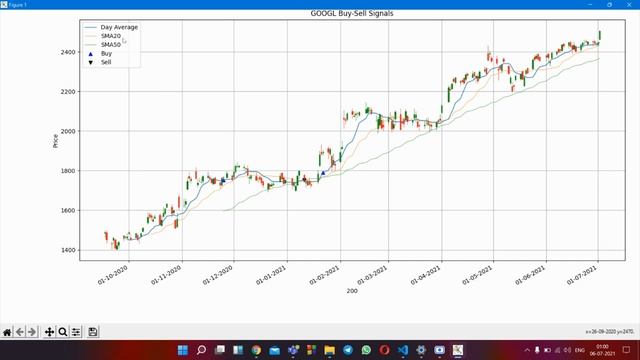Viewport: 640px width, 360px height.
Task: Click the Day Average legend entry
Action: click(119, 27)
